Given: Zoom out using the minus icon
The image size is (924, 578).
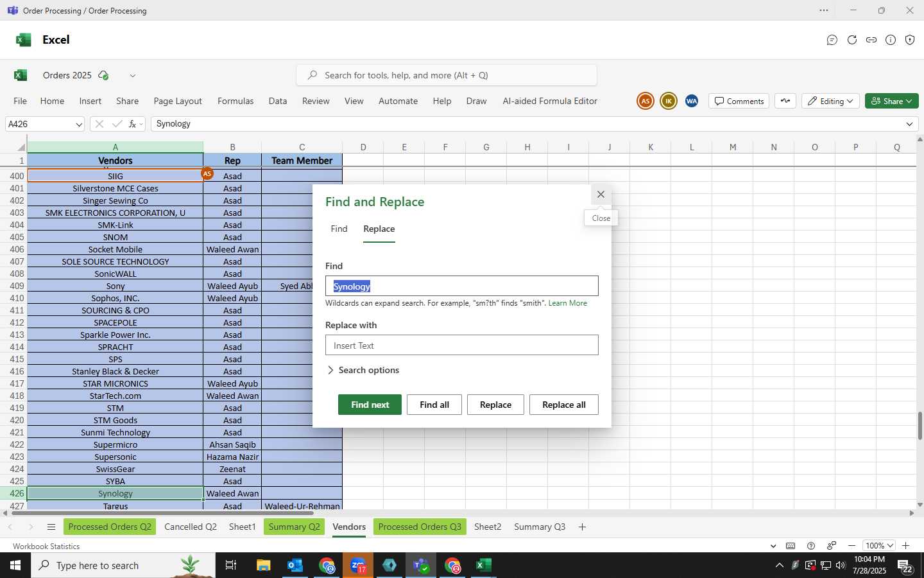Looking at the screenshot, I should [851, 546].
